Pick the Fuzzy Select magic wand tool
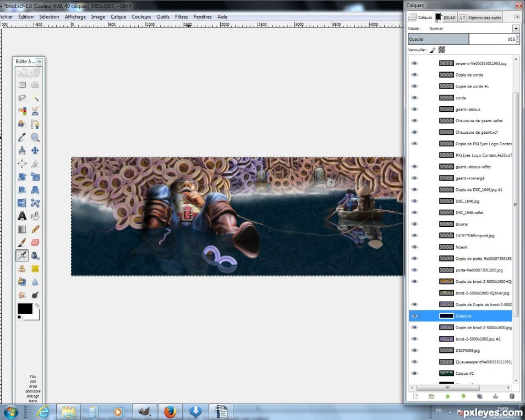Image resolution: width=525 pixels, height=420 pixels. (35, 98)
